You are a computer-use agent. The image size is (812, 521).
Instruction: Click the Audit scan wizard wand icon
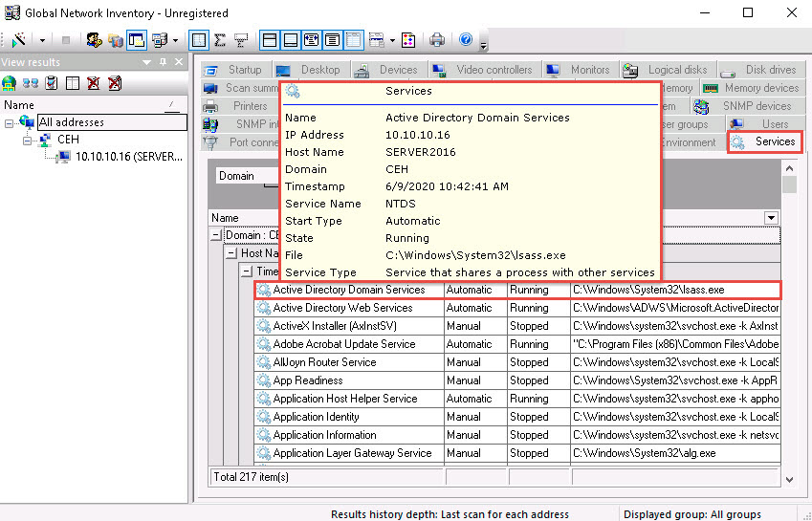(x=19, y=40)
